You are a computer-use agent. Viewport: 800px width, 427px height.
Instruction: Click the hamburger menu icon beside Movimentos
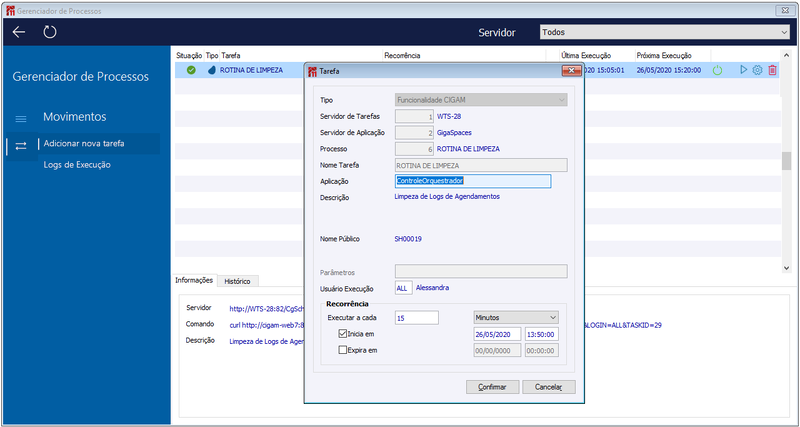(x=21, y=119)
